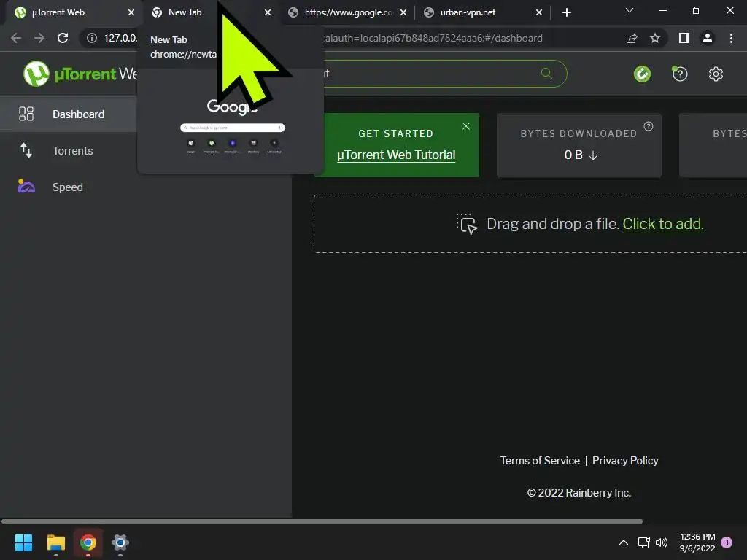The height and width of the screenshot is (560, 747).
Task: Click the µTorrent Web logo
Action: point(80,74)
